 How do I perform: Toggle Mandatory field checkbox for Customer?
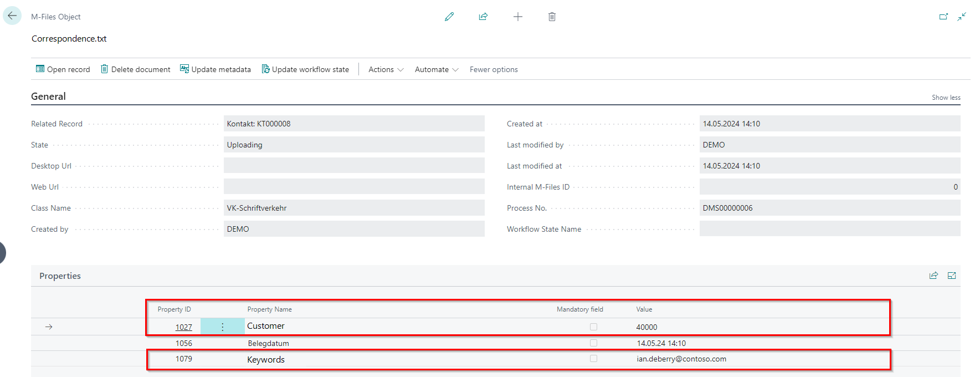[x=593, y=327]
